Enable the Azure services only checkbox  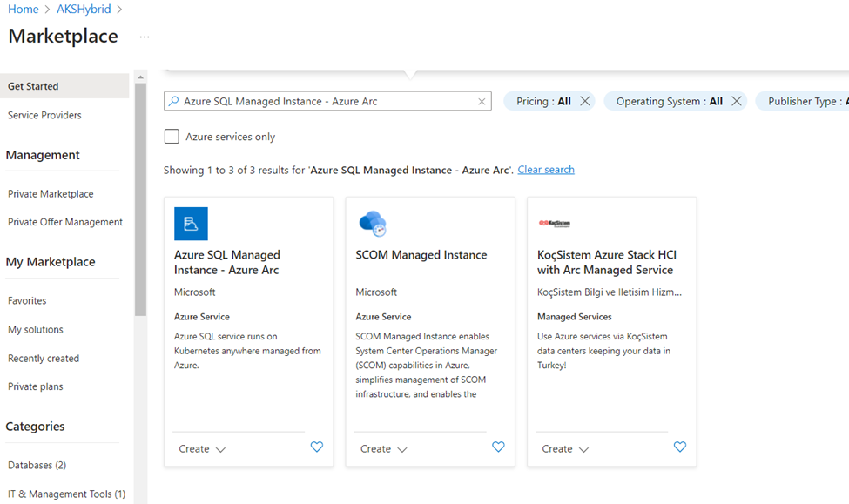[172, 137]
